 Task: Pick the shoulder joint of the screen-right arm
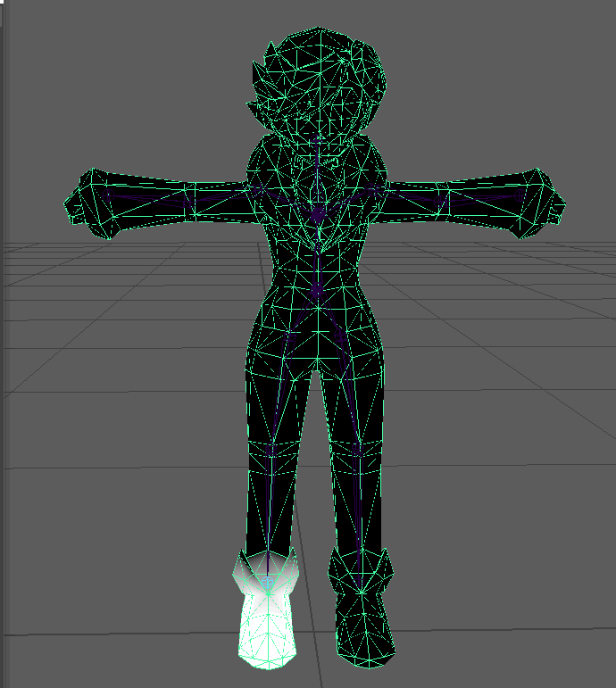371,189
